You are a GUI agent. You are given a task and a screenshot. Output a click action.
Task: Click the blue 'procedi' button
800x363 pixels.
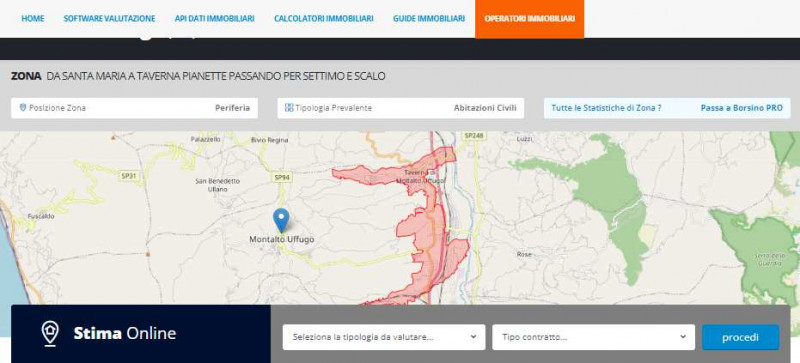[740, 337]
